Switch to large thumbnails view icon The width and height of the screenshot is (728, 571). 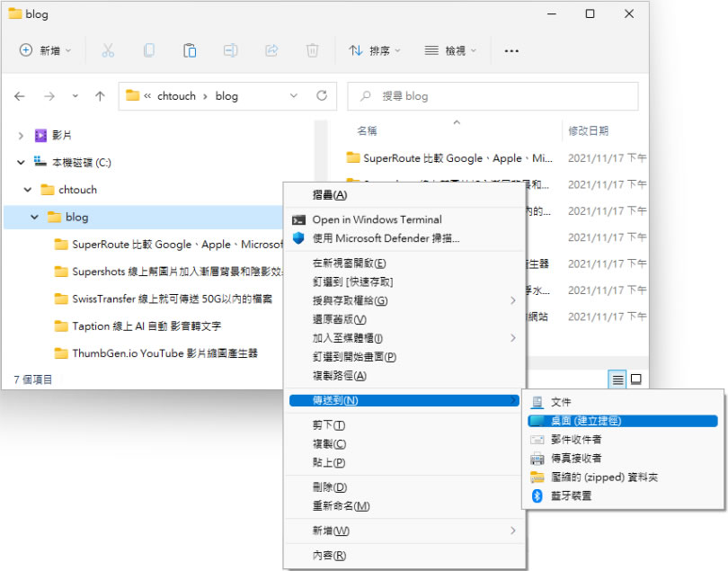(636, 379)
